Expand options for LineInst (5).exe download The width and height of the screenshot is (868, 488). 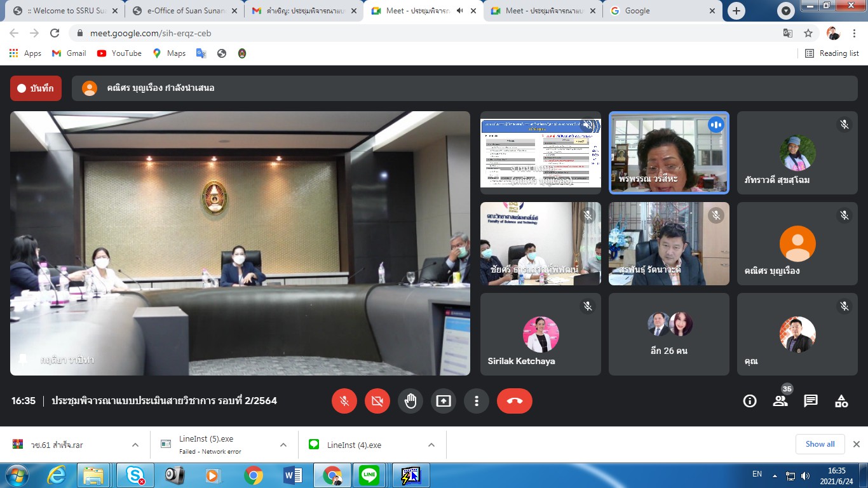coord(283,445)
